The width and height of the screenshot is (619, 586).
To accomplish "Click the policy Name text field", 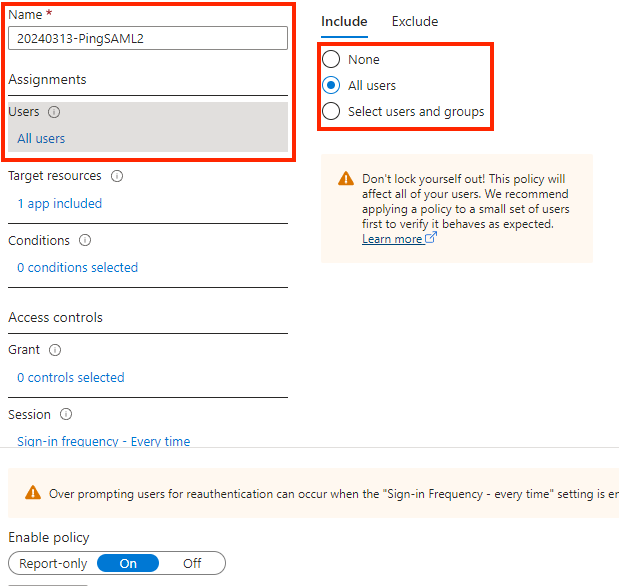I will 148,38.
